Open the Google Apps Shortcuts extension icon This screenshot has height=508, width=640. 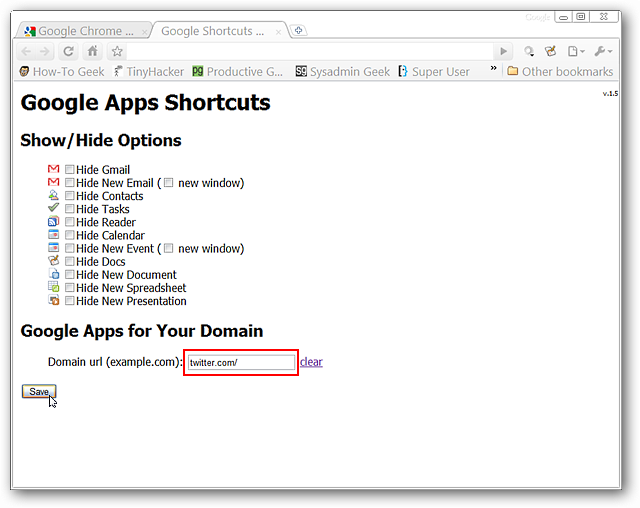(x=551, y=51)
